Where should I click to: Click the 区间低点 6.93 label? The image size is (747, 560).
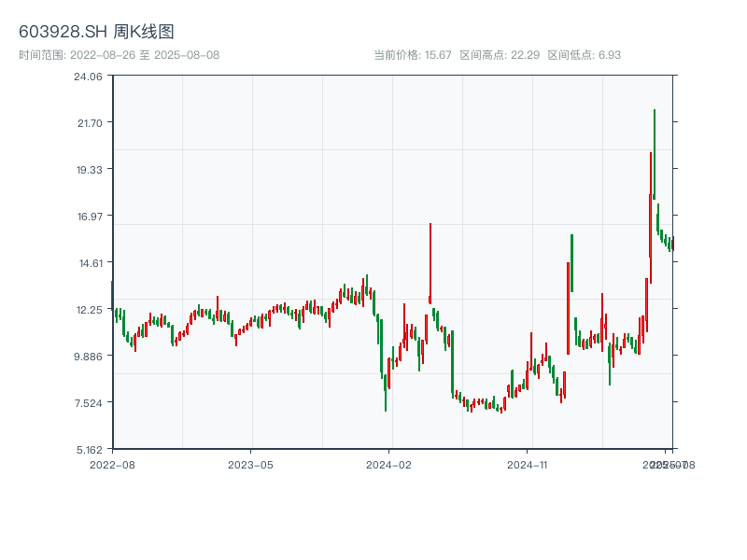pyautogui.click(x=584, y=55)
